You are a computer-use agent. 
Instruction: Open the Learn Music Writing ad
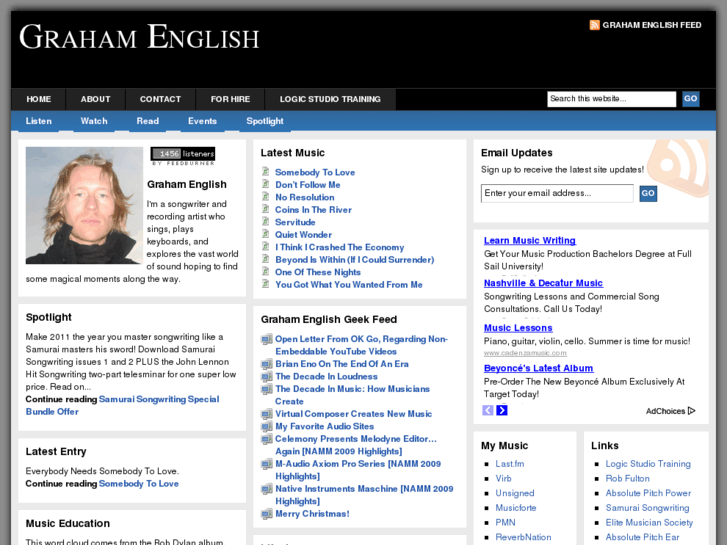[x=529, y=241]
